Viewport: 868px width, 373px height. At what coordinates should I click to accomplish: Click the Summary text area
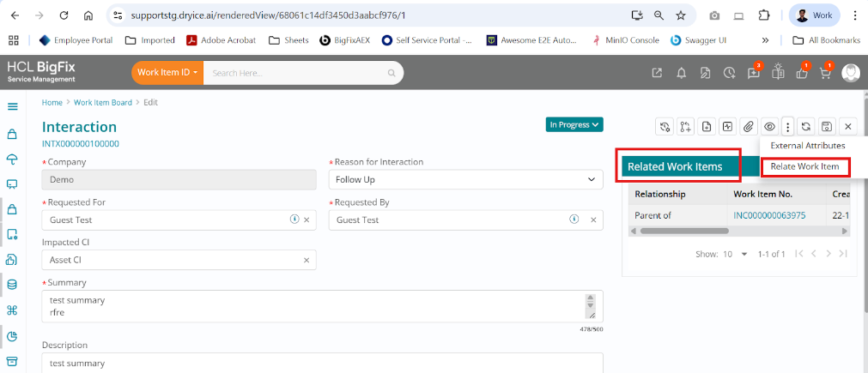(323, 306)
